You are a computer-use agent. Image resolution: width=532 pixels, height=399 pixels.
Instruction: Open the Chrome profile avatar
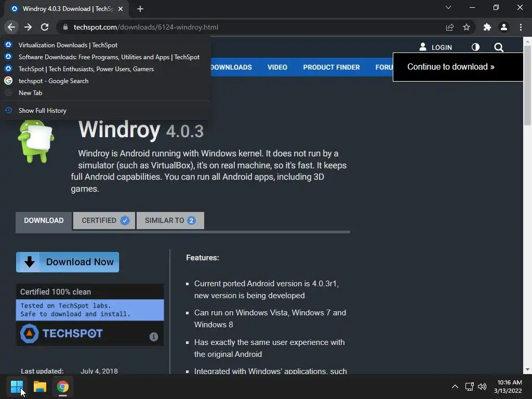[x=504, y=27]
